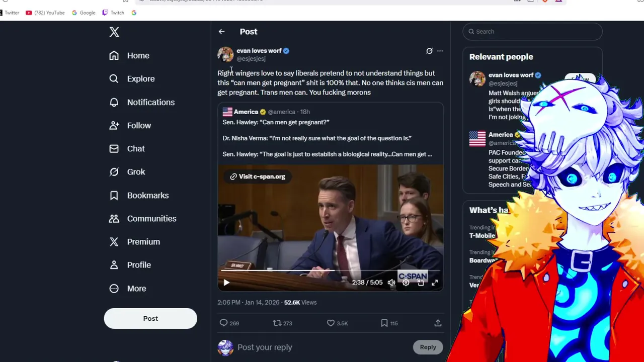644x362 pixels.
Task: Go back using the arrow icon
Action: pos(221,31)
